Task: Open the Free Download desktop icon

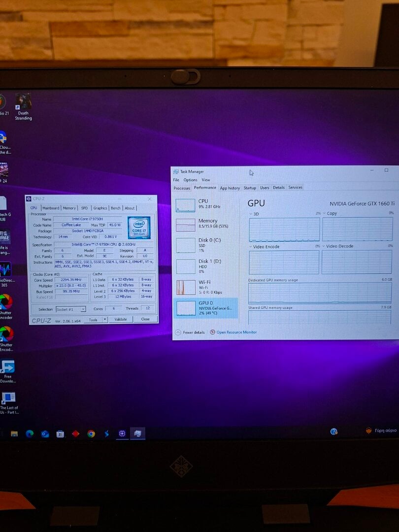Action: coord(7,372)
